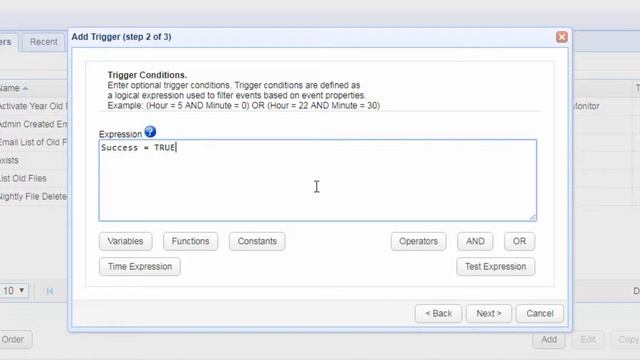Viewport: 640px width, 360px height.
Task: Select the 'Nightly File Delete' row
Action: click(34, 196)
